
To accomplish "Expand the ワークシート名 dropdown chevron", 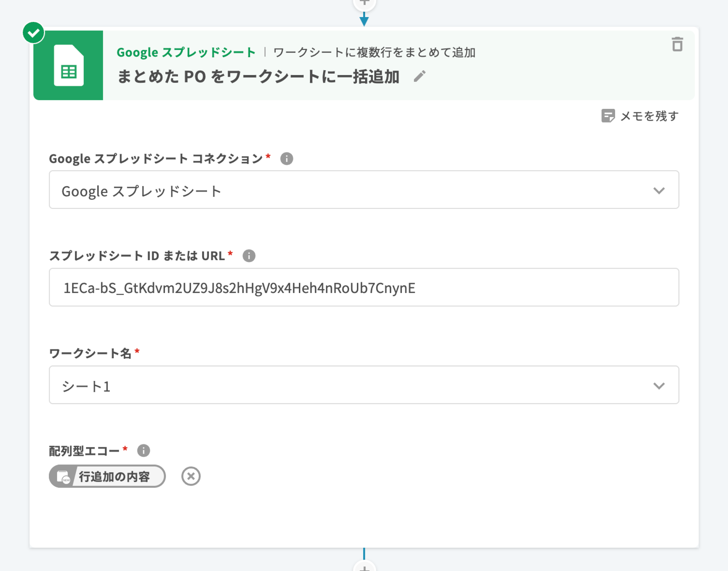I will click(658, 385).
